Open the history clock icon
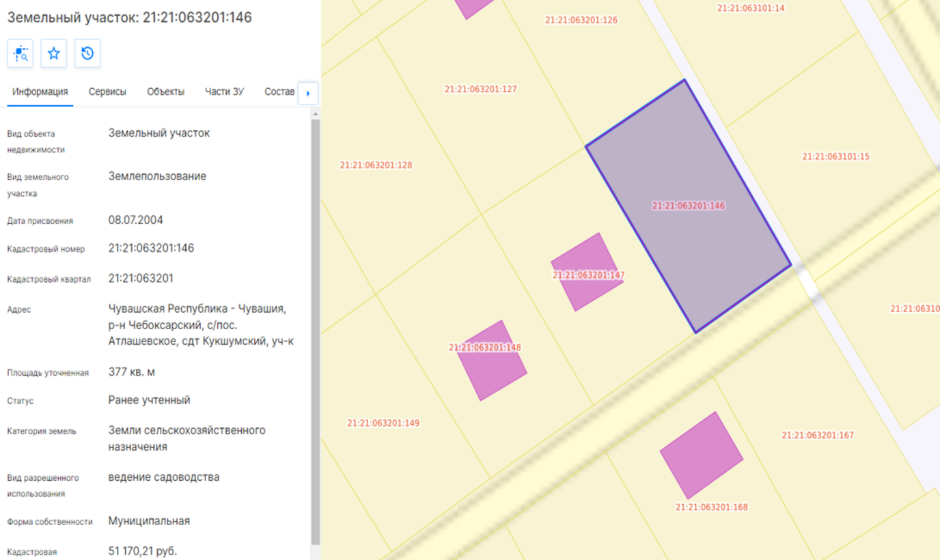 [87, 53]
